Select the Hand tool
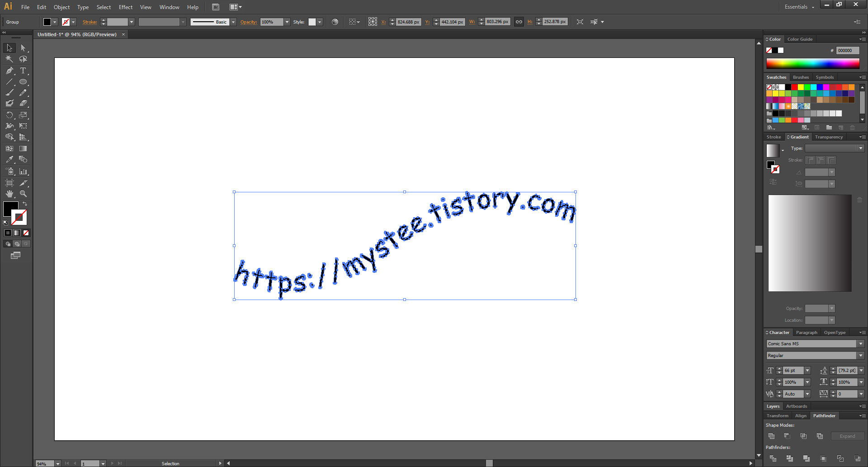Screen dimensions: 868x467 (9, 194)
